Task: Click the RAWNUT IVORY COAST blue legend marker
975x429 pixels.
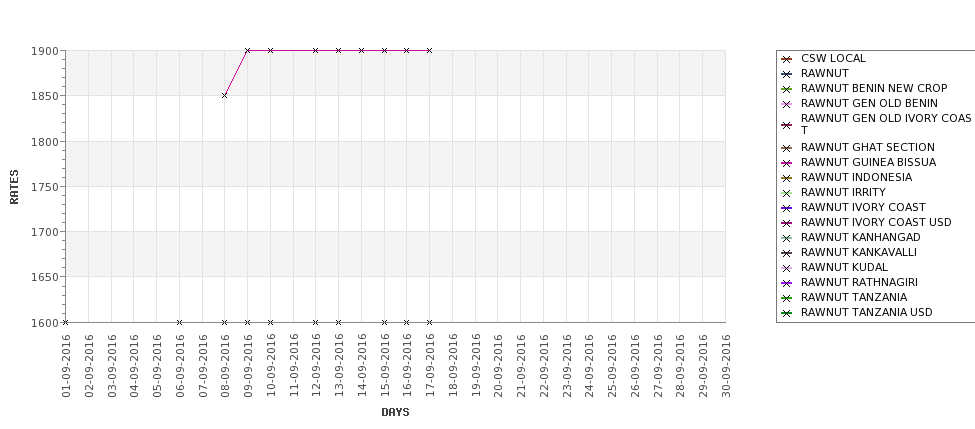Action: (x=787, y=208)
